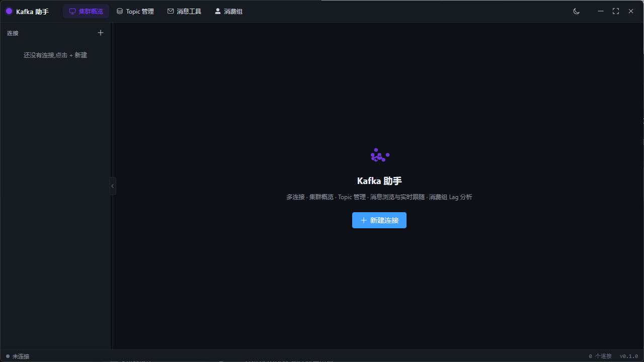Viewport: 644px width, 362px height.
Task: Click the 新建连接 button
Action: tap(379, 220)
